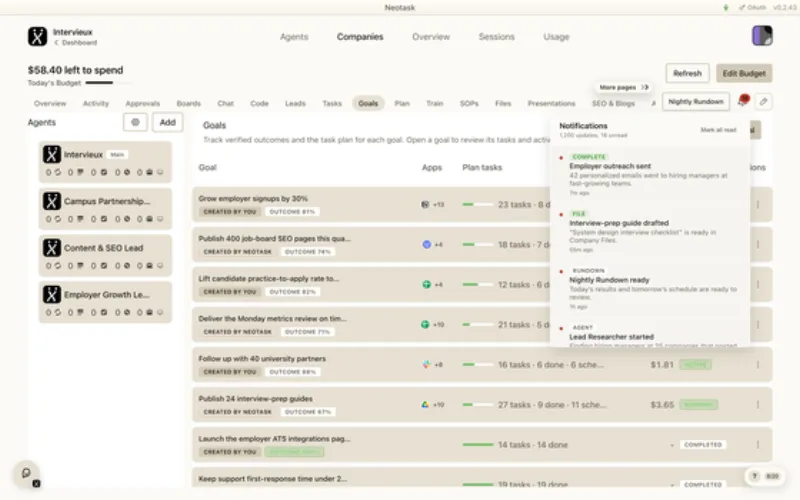Viewport: 800px width, 500px height.
Task: Open the Lead Researcher started notification
Action: 650,335
